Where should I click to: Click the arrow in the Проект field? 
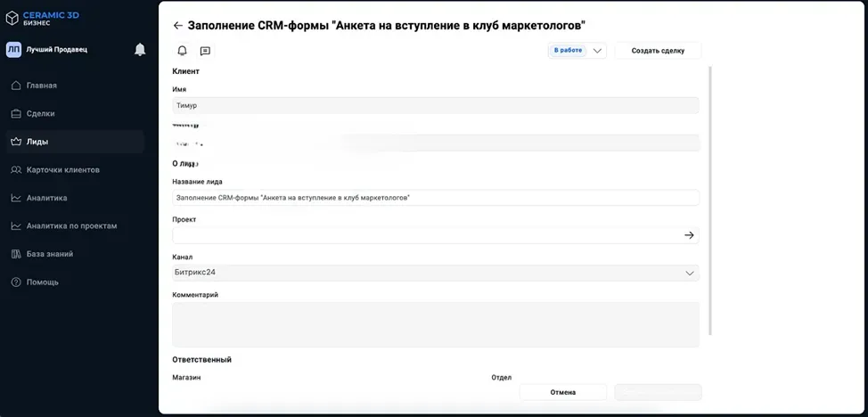tap(689, 235)
